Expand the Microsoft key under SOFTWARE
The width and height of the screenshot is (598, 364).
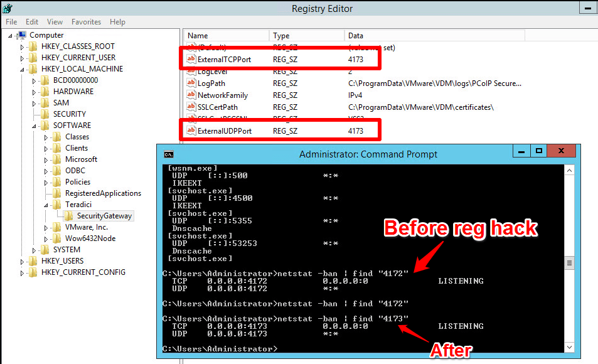[46, 159]
